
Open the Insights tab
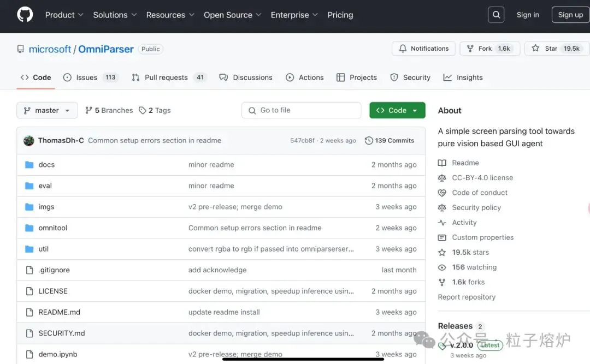pos(463,77)
